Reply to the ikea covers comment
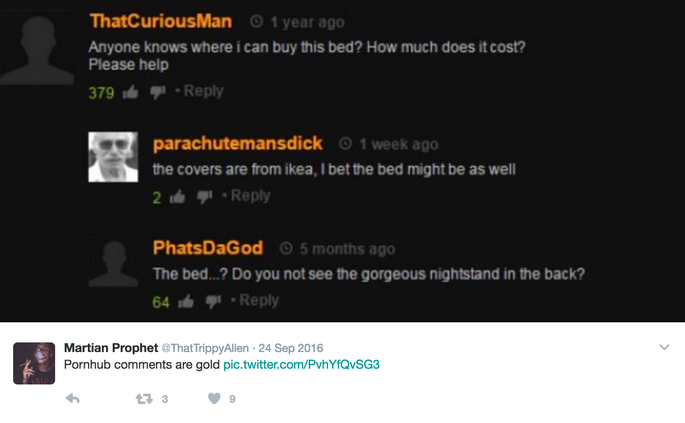 point(250,196)
